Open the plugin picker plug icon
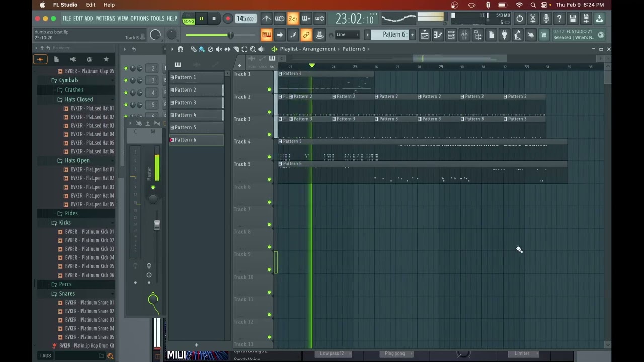 [x=504, y=35]
